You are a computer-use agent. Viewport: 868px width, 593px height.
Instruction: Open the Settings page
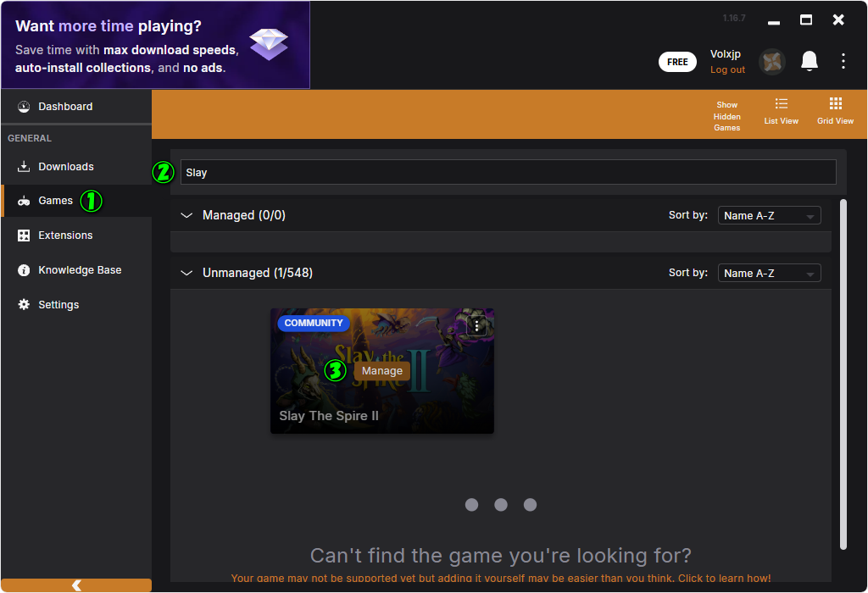pyautogui.click(x=58, y=305)
